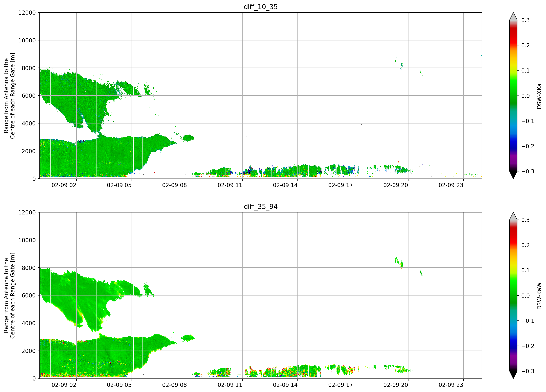The image size is (546, 392).
Task: Click the 10000 y-tick of diff_35_94 plot
Action: click(27, 240)
